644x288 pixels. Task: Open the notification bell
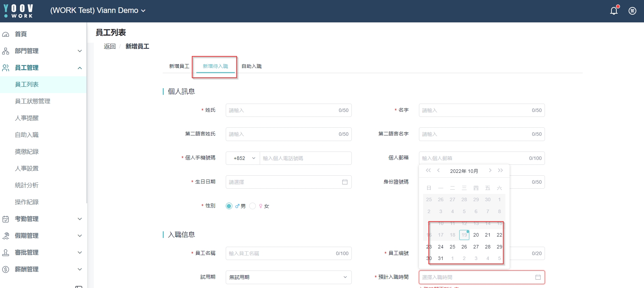pyautogui.click(x=614, y=11)
